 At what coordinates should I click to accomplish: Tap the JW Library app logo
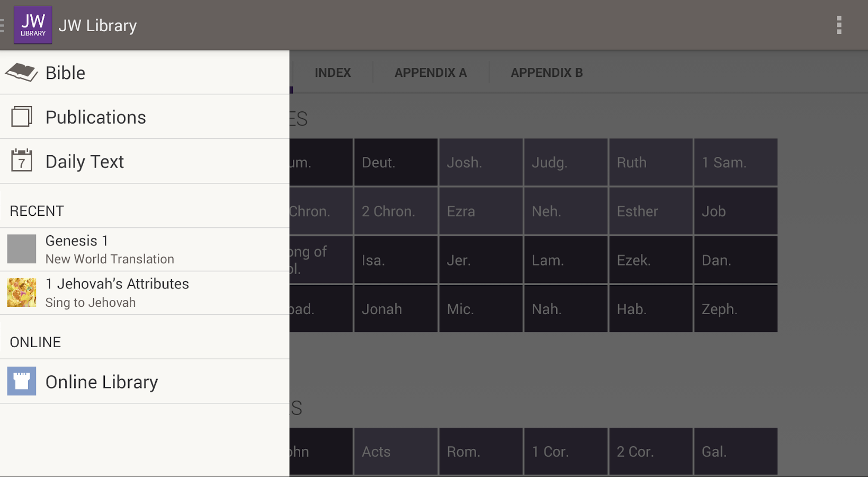click(x=33, y=25)
